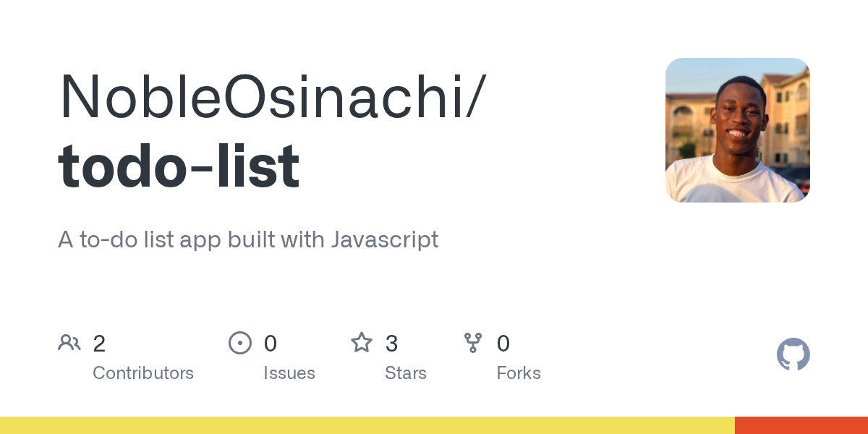Click the Issues circle icon
This screenshot has height=434, width=868.
tap(240, 342)
